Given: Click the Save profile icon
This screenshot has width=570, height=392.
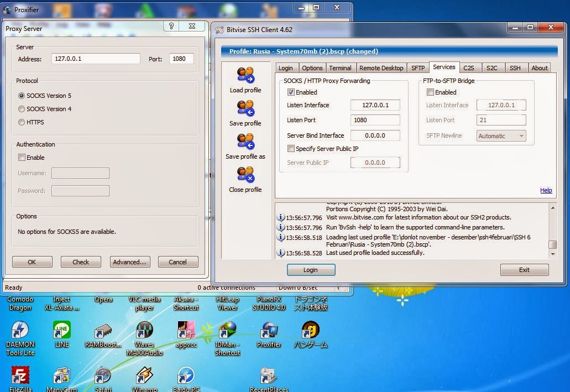Looking at the screenshot, I should 245,108.
